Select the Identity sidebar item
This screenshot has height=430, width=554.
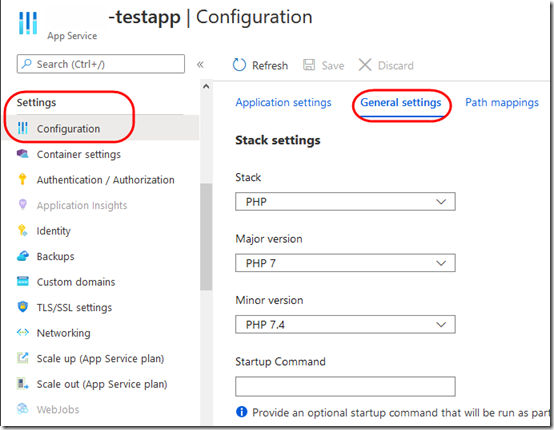[x=53, y=231]
